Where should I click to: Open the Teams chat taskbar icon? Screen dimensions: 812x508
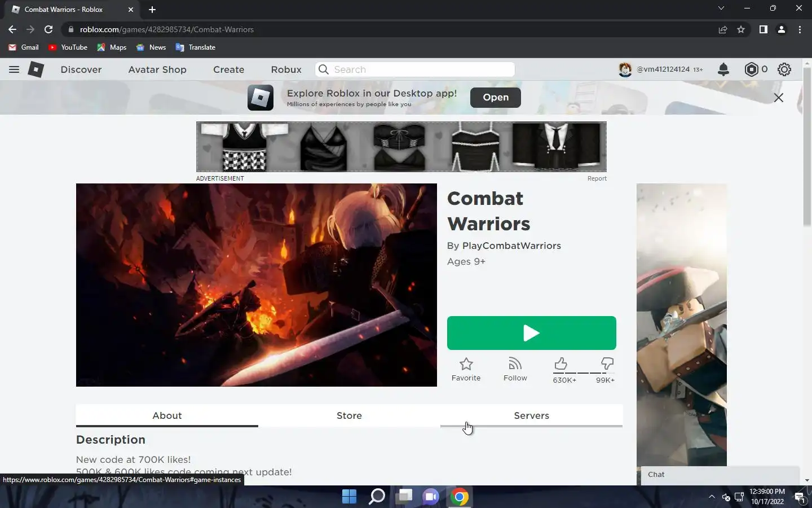tap(431, 497)
